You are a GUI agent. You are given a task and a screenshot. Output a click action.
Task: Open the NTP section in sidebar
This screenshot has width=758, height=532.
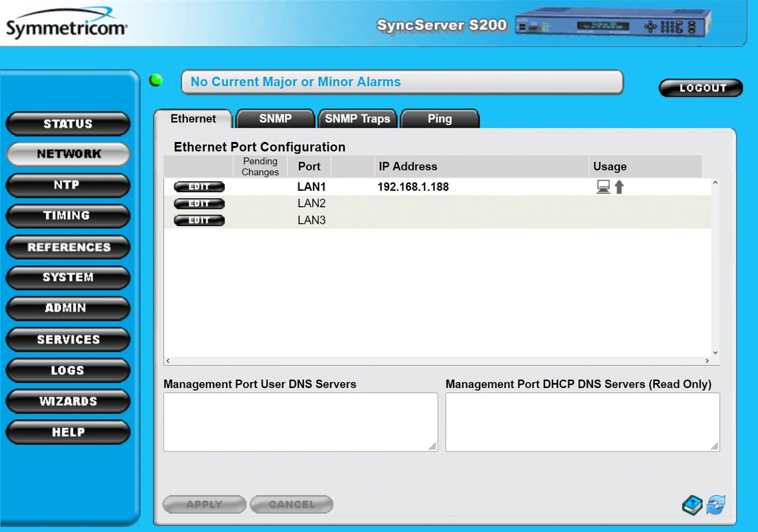pyautogui.click(x=68, y=185)
